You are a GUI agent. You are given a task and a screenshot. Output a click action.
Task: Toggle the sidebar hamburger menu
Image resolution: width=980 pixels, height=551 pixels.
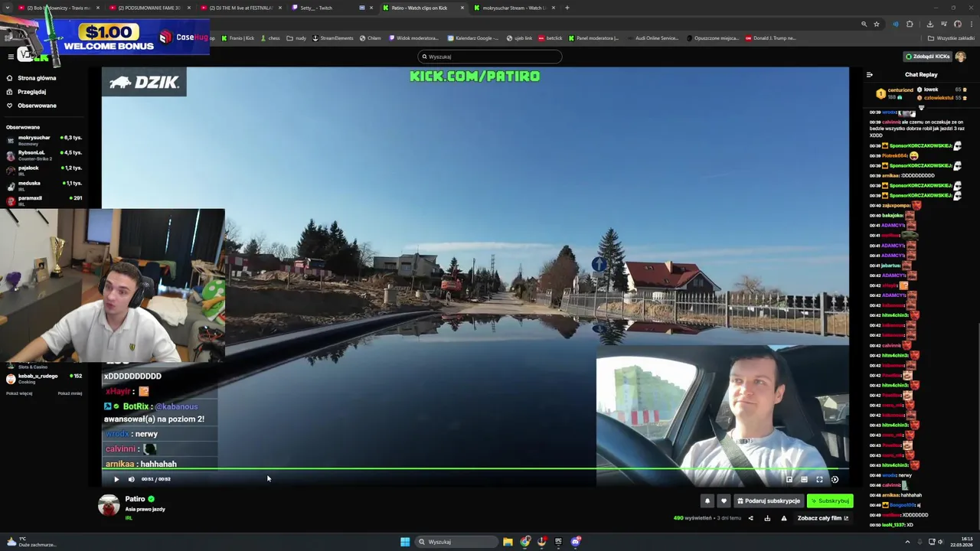coord(11,57)
